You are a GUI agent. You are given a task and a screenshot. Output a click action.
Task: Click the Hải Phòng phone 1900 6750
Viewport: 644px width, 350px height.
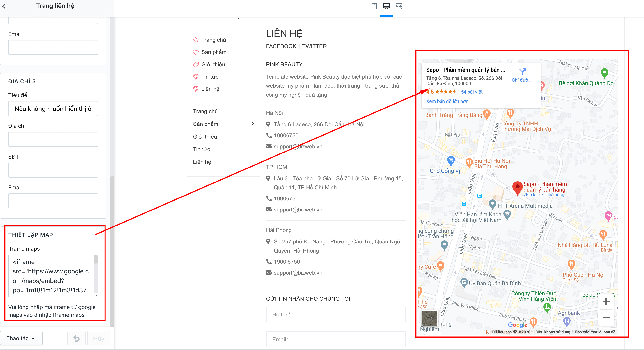287,262
